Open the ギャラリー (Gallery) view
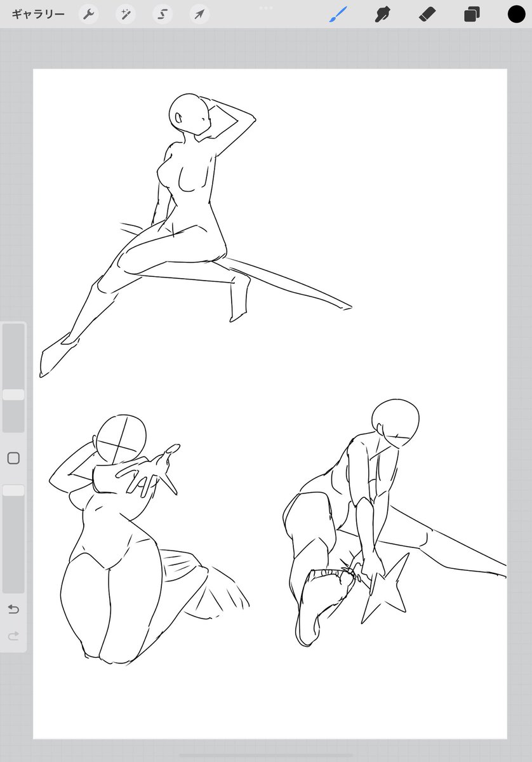 pyautogui.click(x=38, y=14)
